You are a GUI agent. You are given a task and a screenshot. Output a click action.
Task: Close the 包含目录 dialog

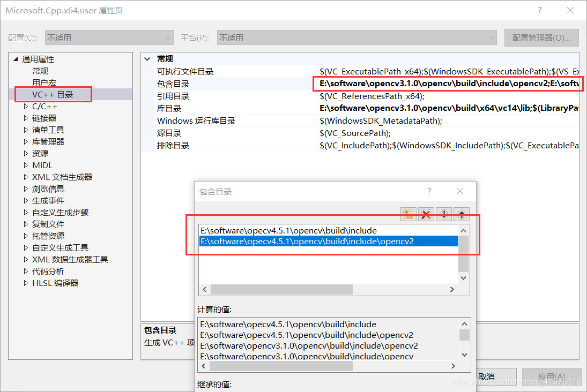(x=460, y=192)
